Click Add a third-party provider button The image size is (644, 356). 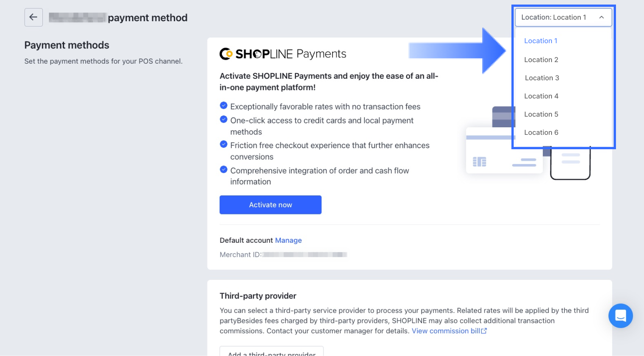271,352
